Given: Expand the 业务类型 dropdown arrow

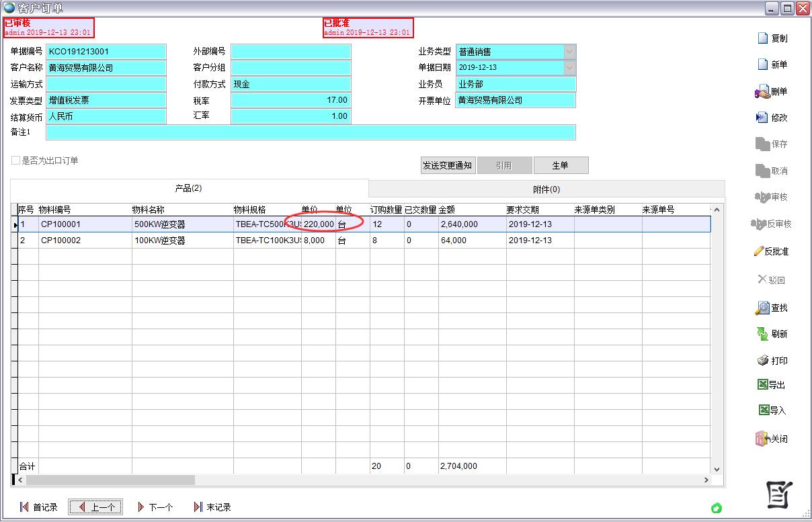Looking at the screenshot, I should pos(570,52).
